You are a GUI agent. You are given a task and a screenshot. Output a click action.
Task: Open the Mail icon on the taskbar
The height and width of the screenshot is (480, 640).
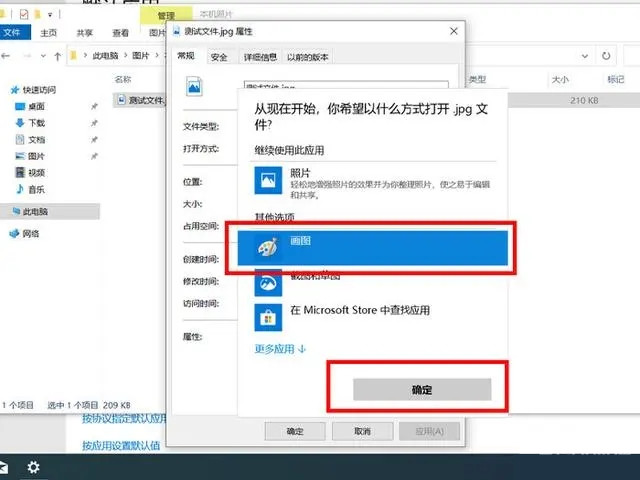pyautogui.click(x=3, y=467)
